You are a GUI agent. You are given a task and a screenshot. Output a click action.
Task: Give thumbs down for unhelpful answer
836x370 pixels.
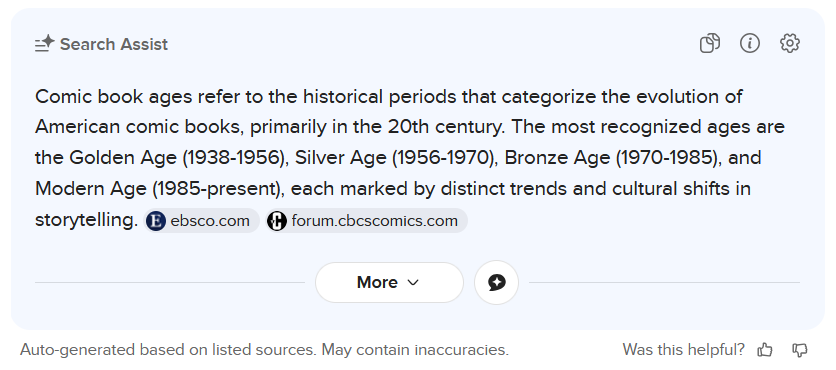coord(800,350)
